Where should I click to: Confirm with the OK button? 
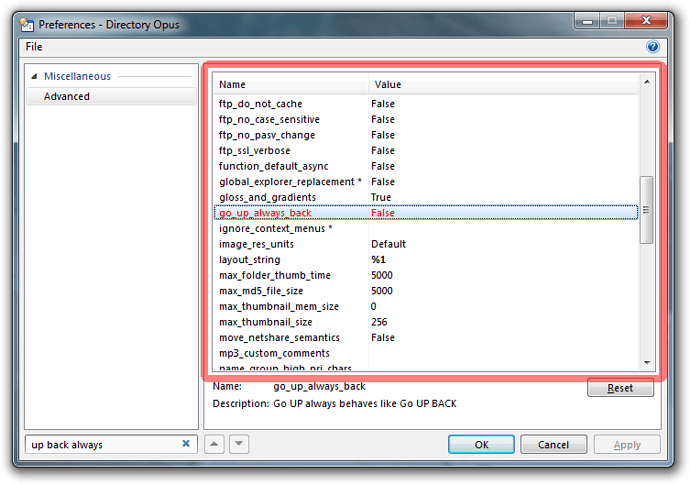point(481,444)
